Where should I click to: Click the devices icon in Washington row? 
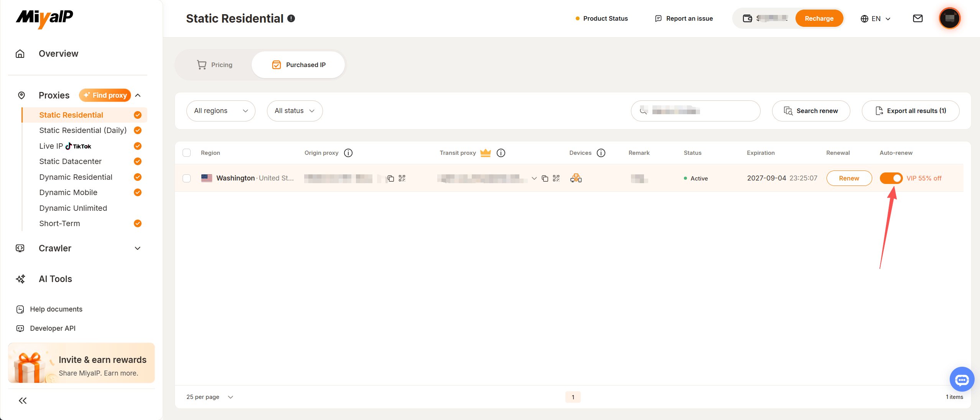point(576,178)
